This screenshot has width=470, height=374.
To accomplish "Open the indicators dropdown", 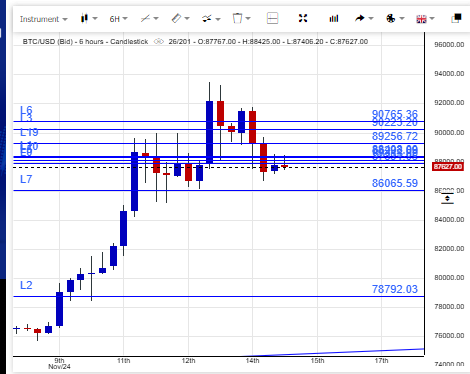I will pos(211,19).
